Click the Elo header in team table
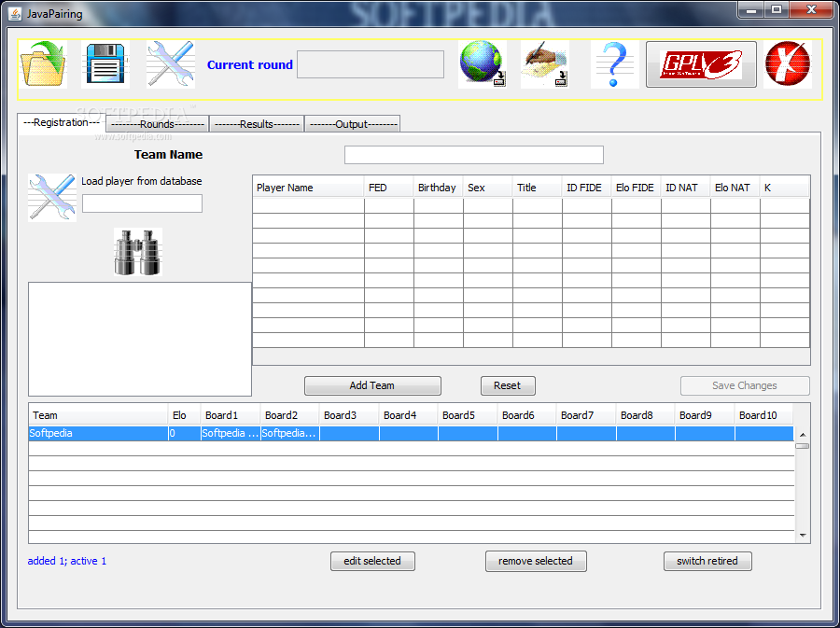Image resolution: width=840 pixels, height=628 pixels. click(184, 415)
